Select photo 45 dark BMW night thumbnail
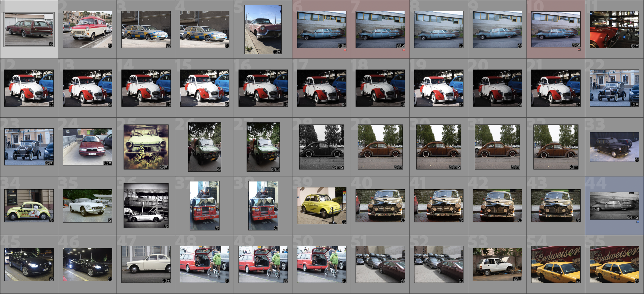Screen dimensions: 644x294 coord(29,264)
